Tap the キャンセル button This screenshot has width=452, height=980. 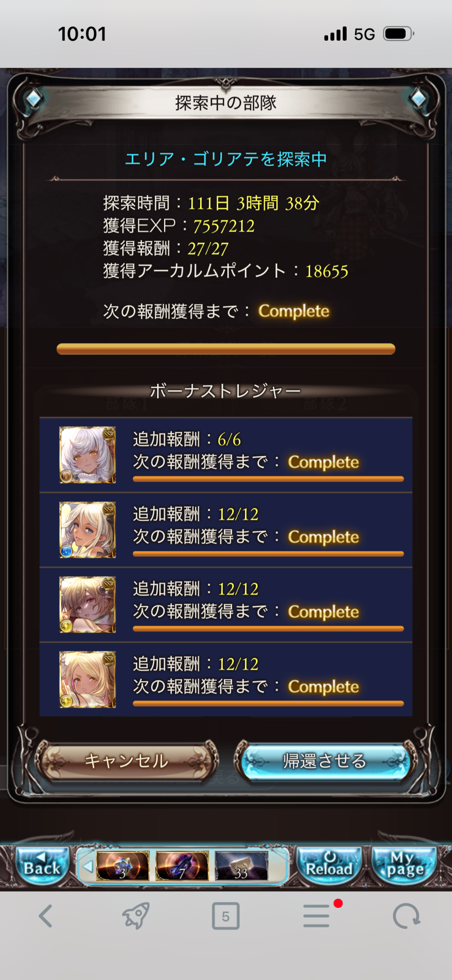click(x=126, y=761)
